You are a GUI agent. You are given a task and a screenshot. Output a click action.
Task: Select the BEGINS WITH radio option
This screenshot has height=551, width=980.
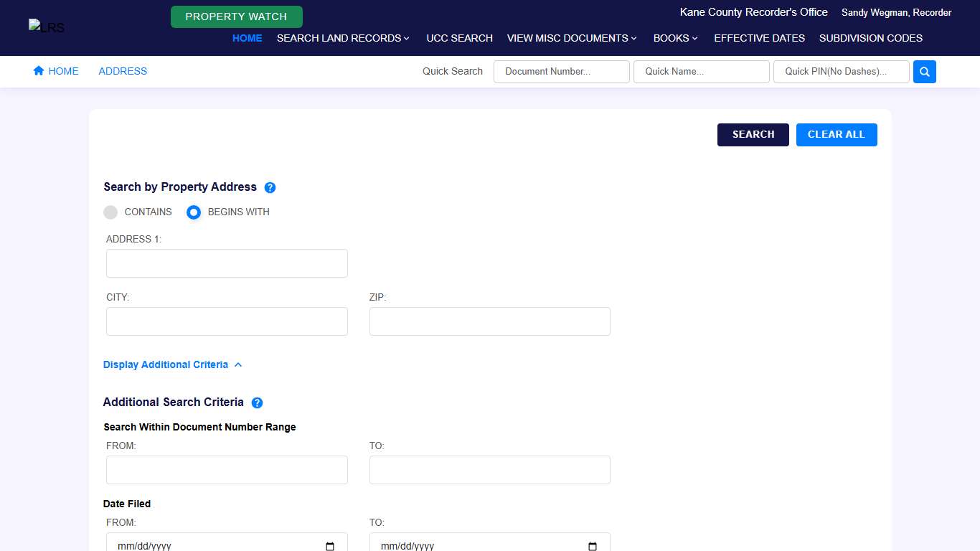[x=194, y=212]
